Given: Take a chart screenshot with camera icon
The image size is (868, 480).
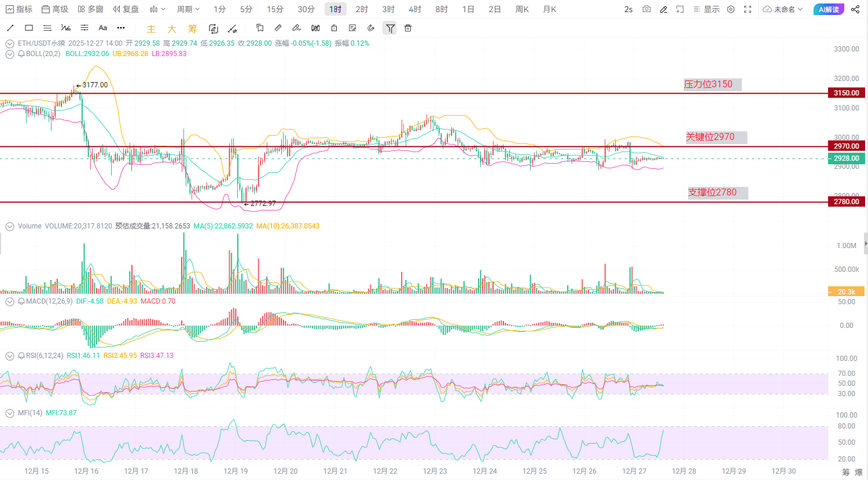Looking at the screenshot, I should coord(646,9).
